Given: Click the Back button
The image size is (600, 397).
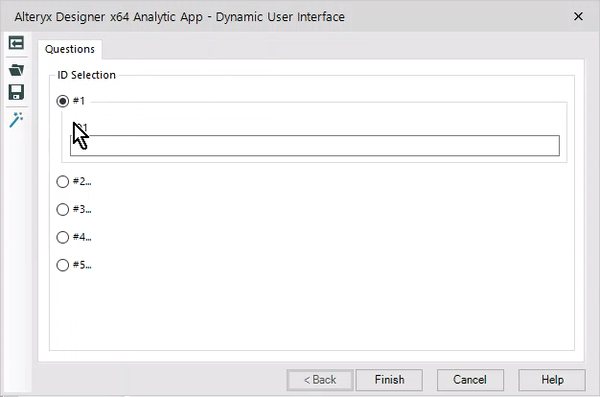Looking at the screenshot, I should point(320,380).
